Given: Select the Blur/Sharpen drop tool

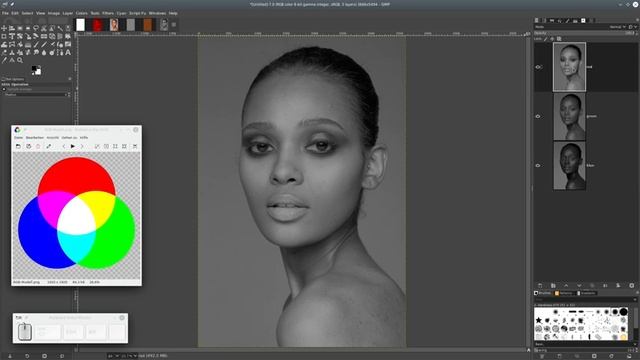Looking at the screenshot, I should pos(44,52).
